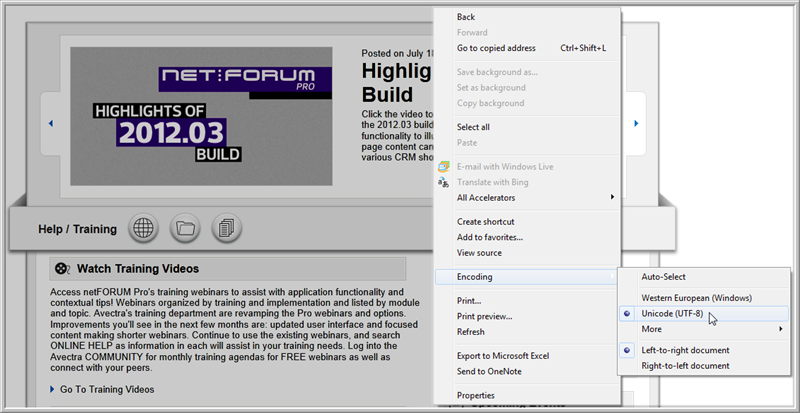The width and height of the screenshot is (800, 413).
Task: Click Copy background entry
Action: (x=527, y=103)
